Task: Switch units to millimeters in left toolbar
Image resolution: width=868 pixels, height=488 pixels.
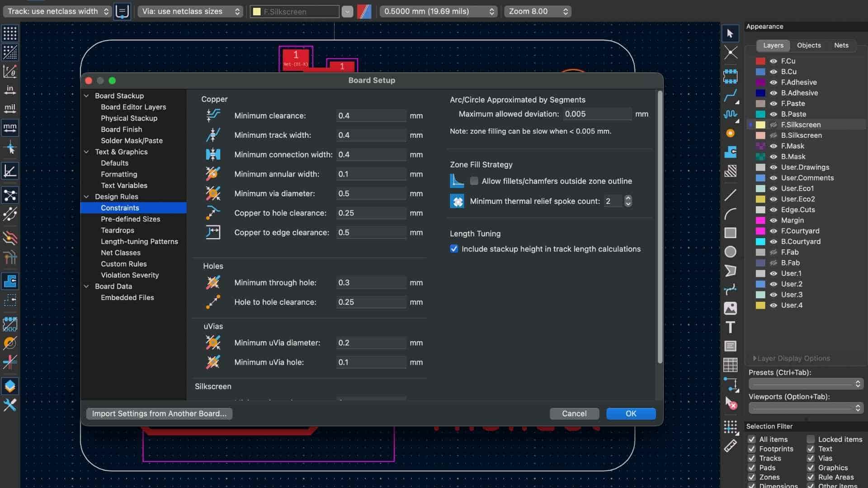Action: pos(10,127)
